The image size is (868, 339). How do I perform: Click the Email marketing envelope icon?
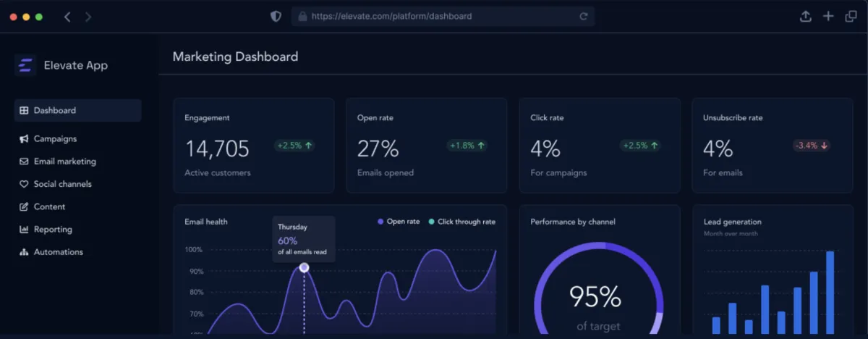[x=24, y=162]
